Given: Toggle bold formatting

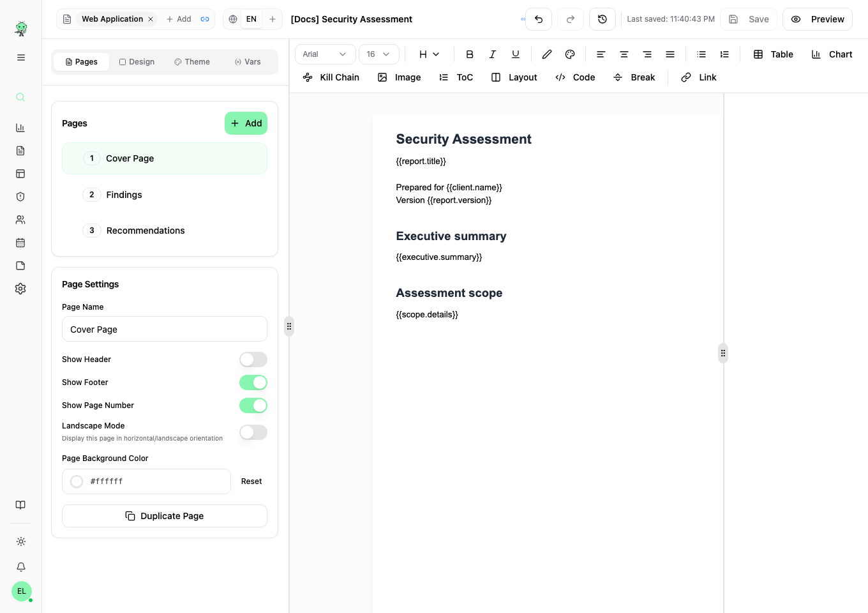Looking at the screenshot, I should [470, 54].
